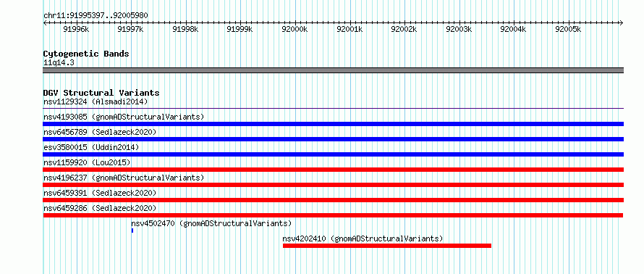Click the blue bar of esv3580015
Image resolution: width=644 pixels, height=274 pixels.
click(x=334, y=154)
